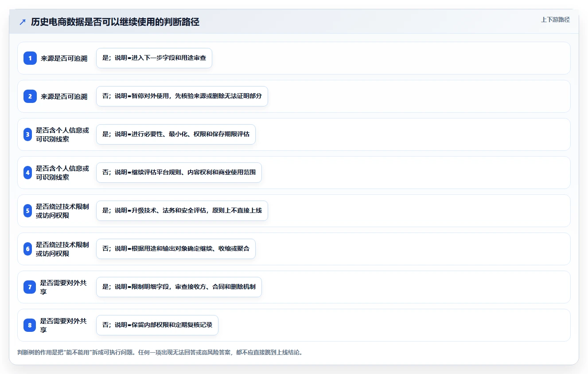Click the answer box 根据用途和输出对象确定继续
This screenshot has width=588, height=374.
coord(176,249)
